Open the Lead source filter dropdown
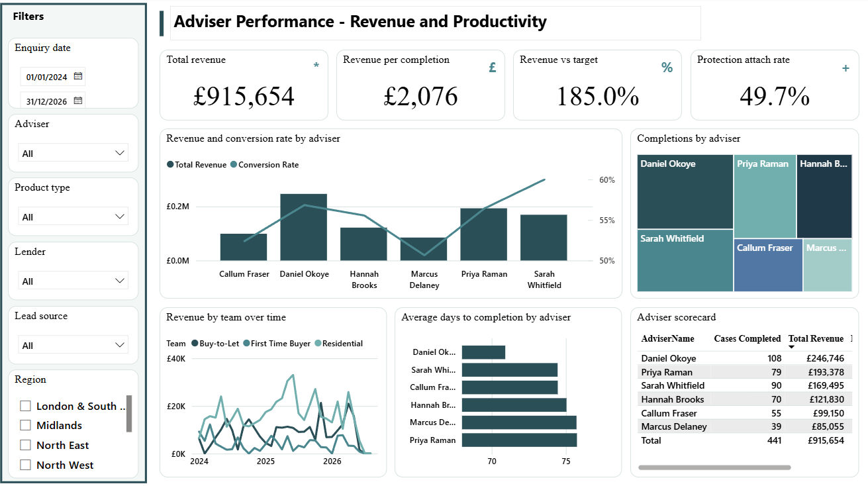 click(73, 345)
